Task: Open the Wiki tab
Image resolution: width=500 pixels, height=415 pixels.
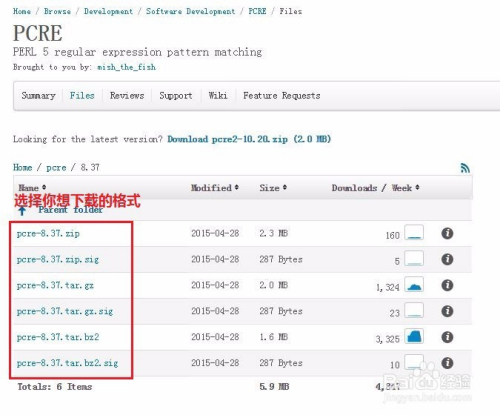Action: click(218, 96)
